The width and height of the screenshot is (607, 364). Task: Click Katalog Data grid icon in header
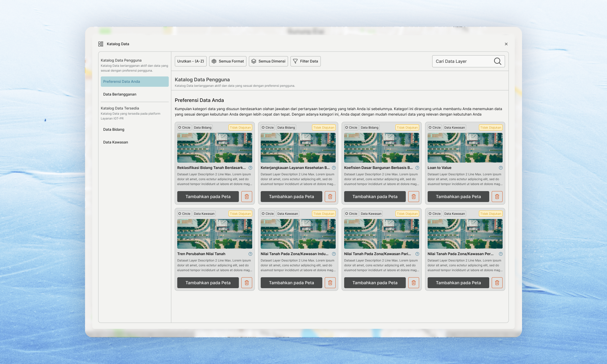101,44
